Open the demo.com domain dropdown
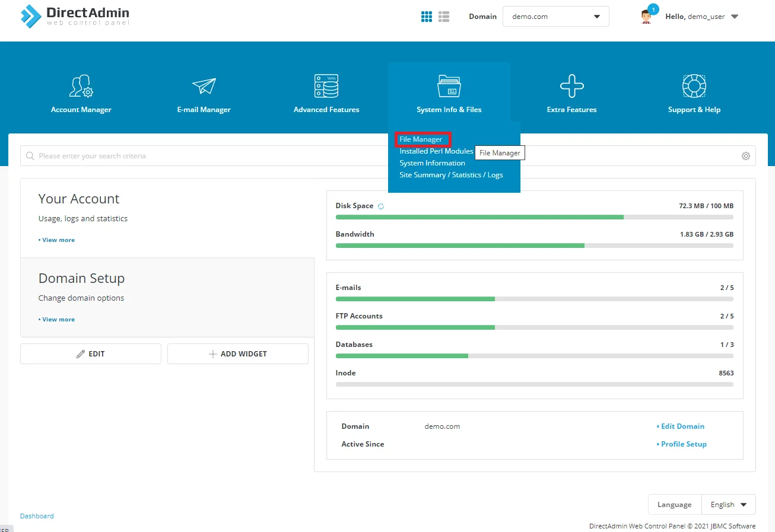 (x=555, y=17)
